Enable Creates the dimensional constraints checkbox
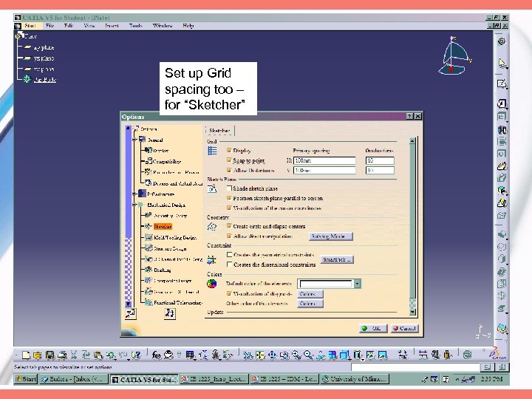The height and width of the screenshot is (399, 532). pyautogui.click(x=229, y=264)
